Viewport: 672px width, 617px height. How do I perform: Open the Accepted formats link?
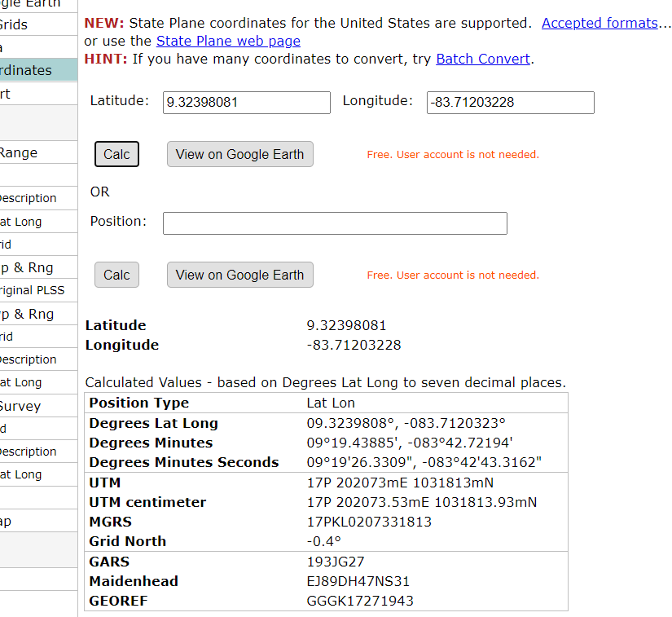click(600, 23)
